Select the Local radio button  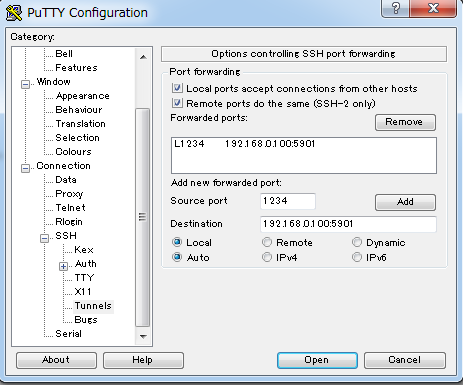[x=177, y=242]
